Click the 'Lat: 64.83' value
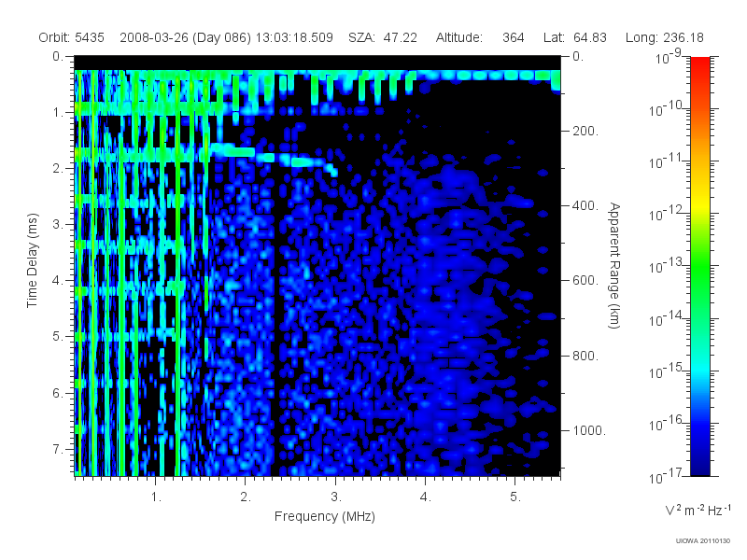Screen dimensions: 747x560 click(x=575, y=37)
